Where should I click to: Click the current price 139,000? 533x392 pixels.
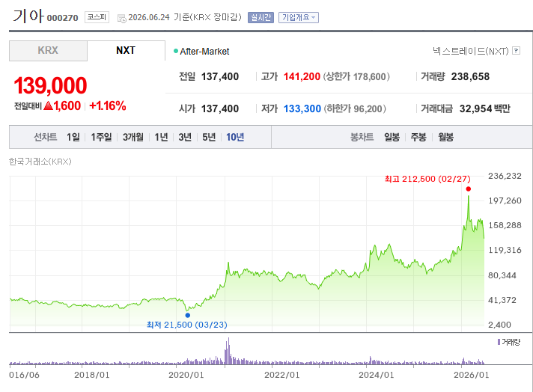click(x=50, y=85)
